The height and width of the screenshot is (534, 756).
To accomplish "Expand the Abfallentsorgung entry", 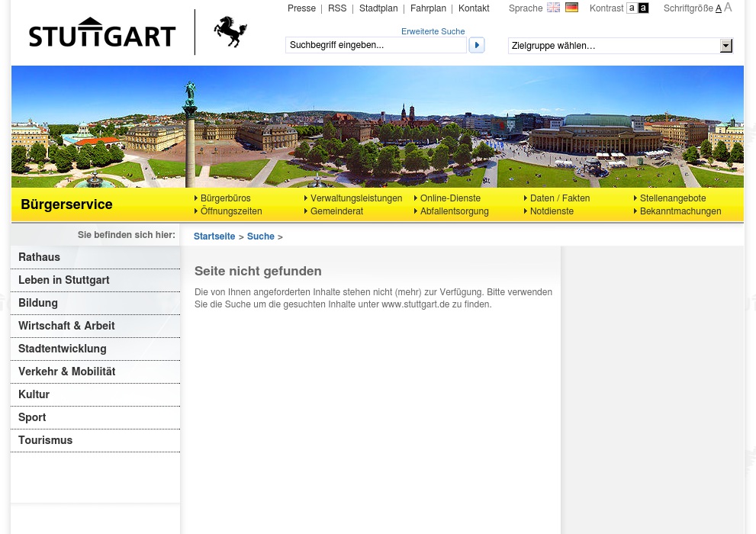I will (x=417, y=211).
